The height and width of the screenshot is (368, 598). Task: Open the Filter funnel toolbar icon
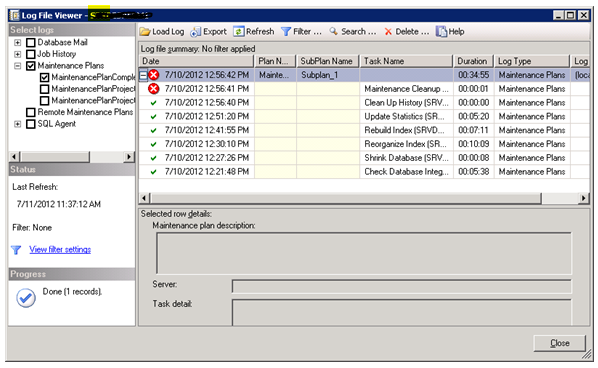pyautogui.click(x=286, y=32)
